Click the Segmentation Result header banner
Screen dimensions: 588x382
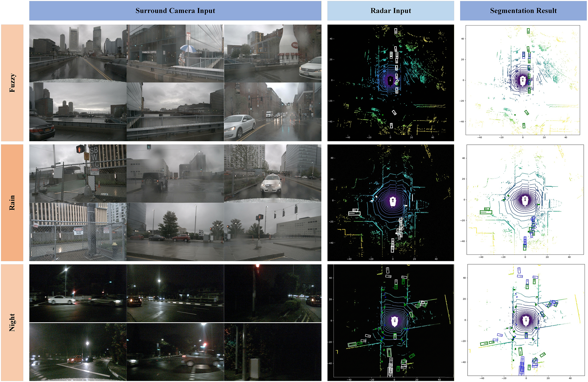(x=523, y=11)
